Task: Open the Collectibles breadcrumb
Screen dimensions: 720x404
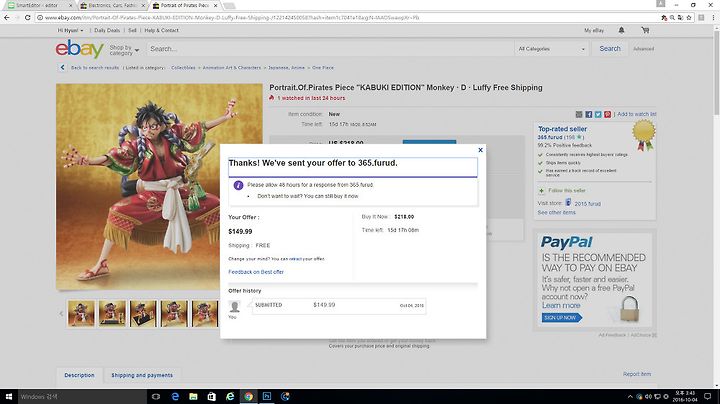Action: pos(183,67)
